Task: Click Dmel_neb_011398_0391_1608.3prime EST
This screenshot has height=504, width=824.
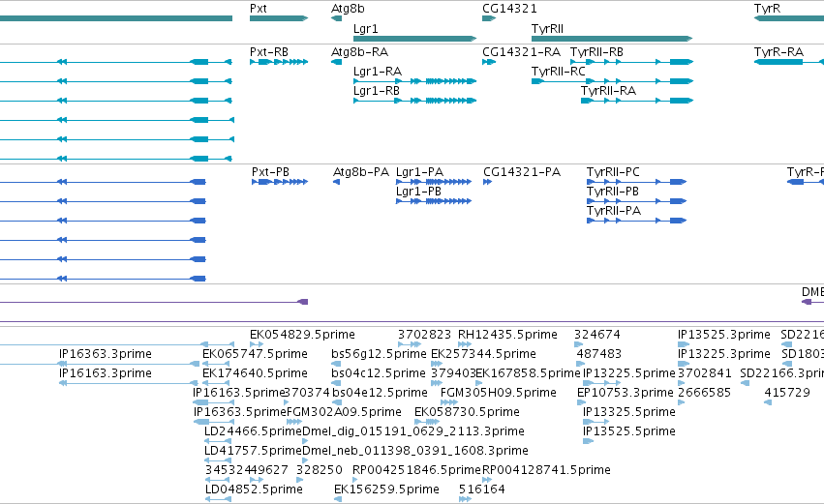Action: (415, 451)
